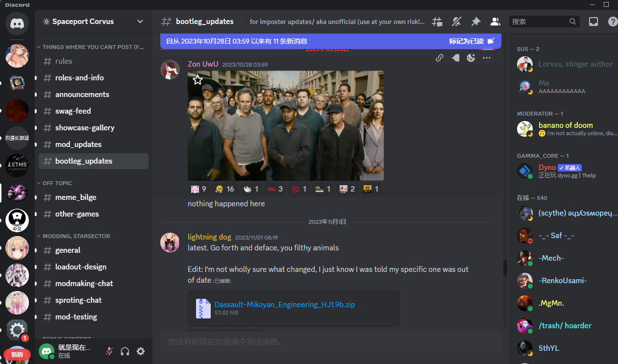Switch to the meme_bilge channel
This screenshot has height=364, width=618.
coord(75,197)
